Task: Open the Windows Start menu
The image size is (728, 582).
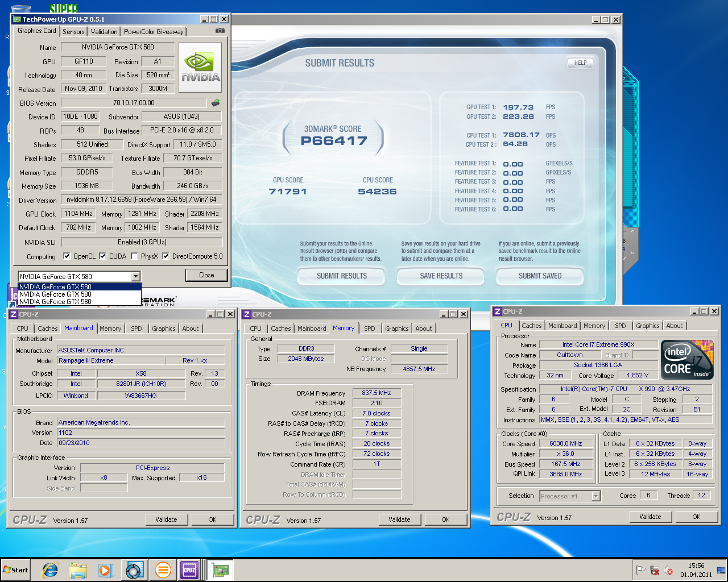Action: 15,570
